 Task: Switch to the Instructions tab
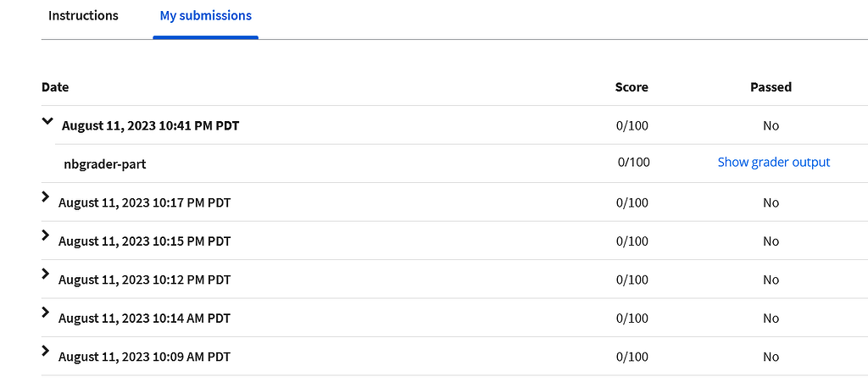click(x=83, y=16)
